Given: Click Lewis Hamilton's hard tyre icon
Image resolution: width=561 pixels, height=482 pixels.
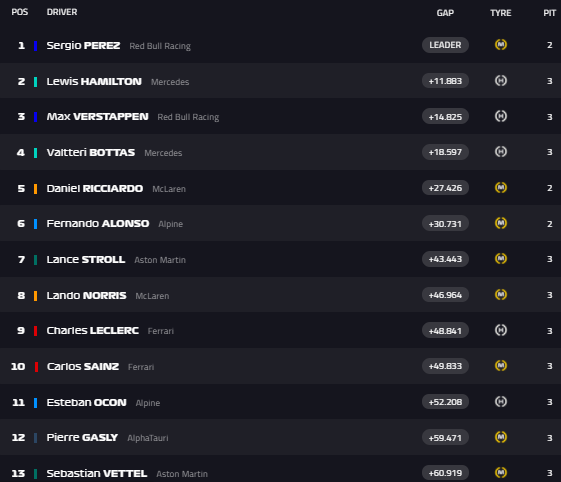Looking at the screenshot, I should (501, 81).
